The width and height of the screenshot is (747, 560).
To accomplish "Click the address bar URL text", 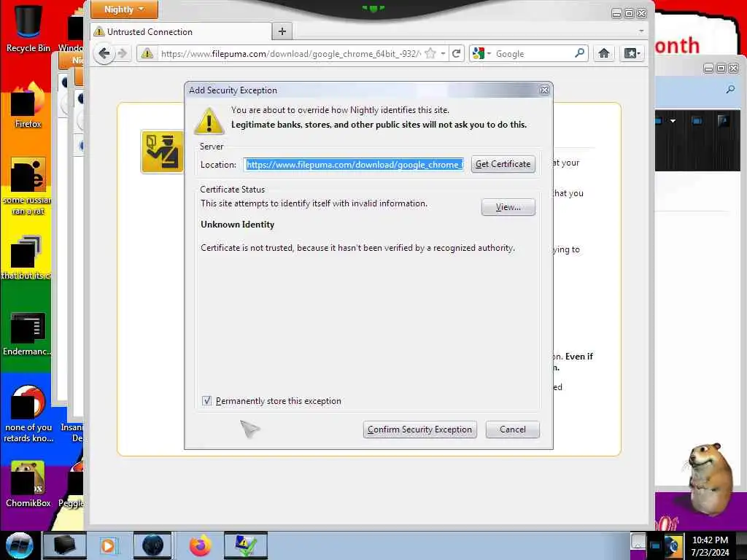I will [x=290, y=54].
